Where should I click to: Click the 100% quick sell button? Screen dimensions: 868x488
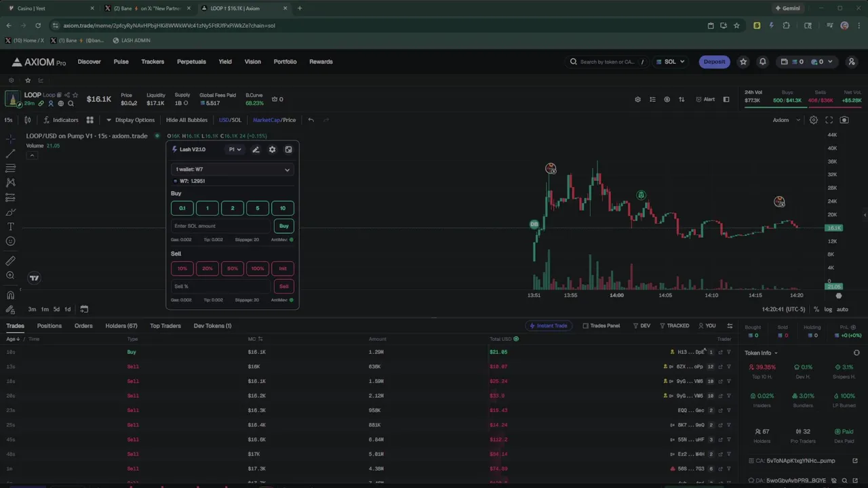coord(258,268)
